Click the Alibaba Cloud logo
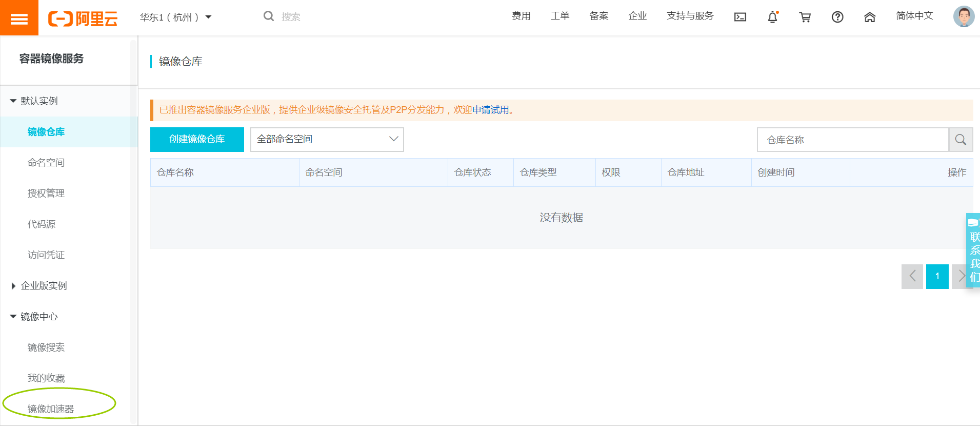 click(x=83, y=18)
